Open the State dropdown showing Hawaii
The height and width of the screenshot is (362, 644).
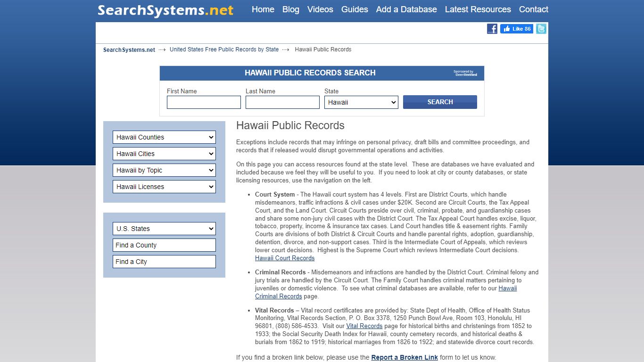(361, 102)
